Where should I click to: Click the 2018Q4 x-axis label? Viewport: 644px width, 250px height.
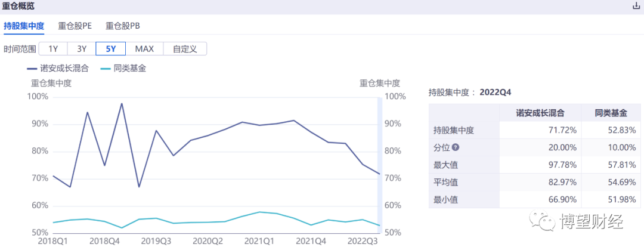(104, 240)
